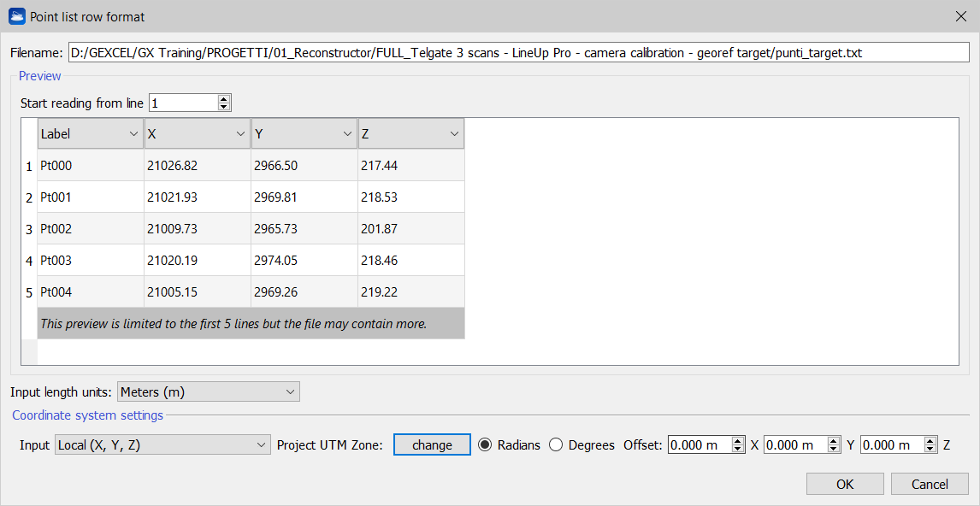This screenshot has width=980, height=506.
Task: Increment the X offset spinner
Action: coord(739,441)
